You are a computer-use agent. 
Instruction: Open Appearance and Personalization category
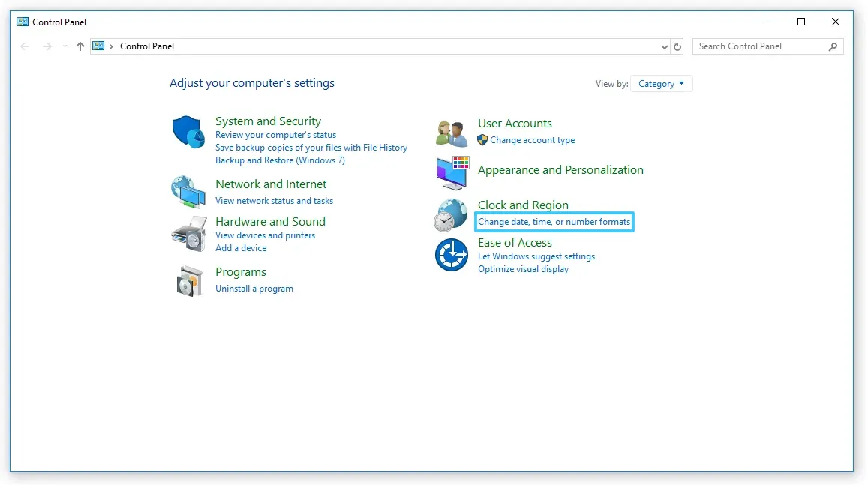(x=560, y=169)
